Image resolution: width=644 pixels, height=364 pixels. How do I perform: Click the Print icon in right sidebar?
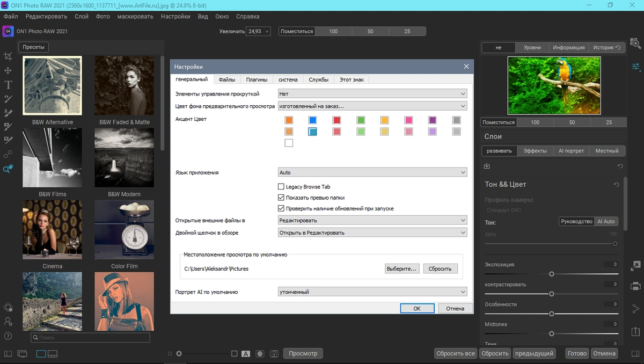click(x=636, y=286)
